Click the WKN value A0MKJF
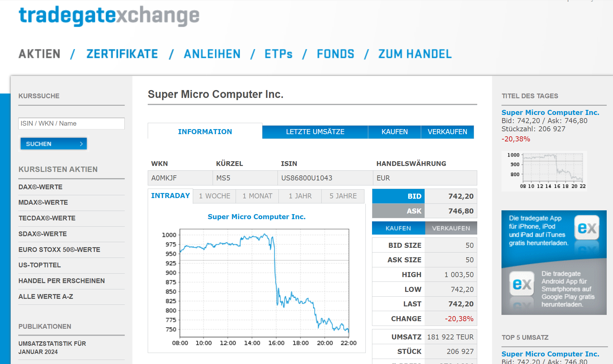The image size is (613, 364). 164,178
